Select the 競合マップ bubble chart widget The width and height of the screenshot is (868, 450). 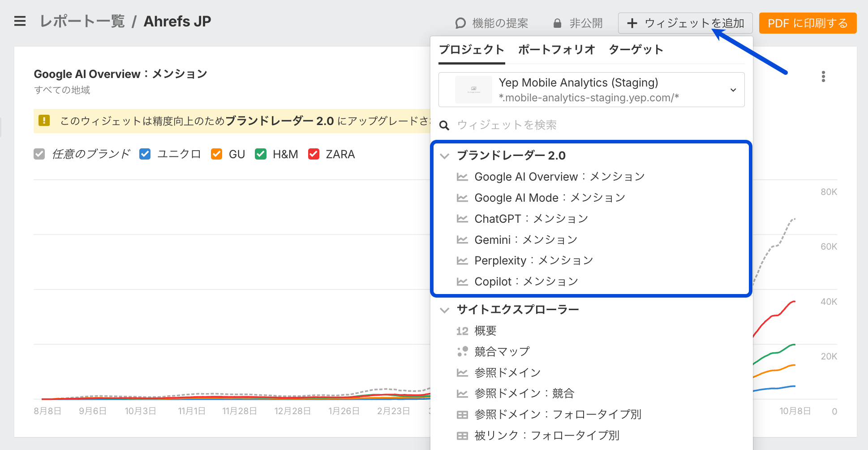coord(502,352)
